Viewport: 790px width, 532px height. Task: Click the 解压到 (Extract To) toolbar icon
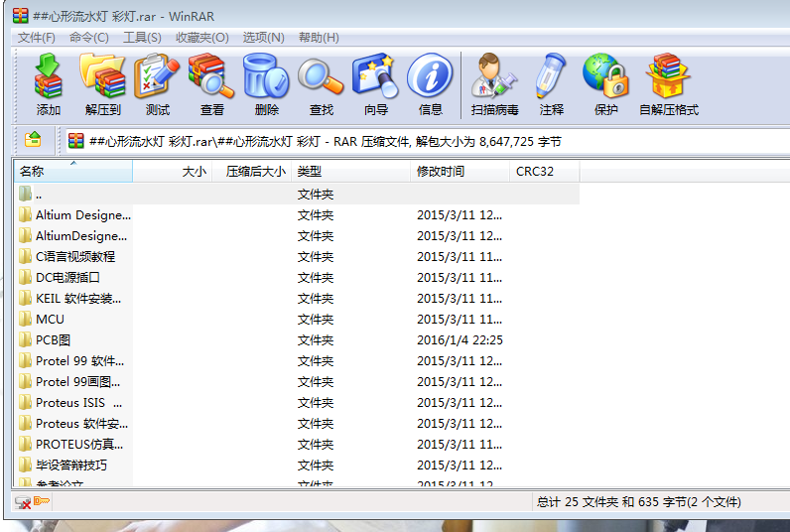click(x=102, y=75)
